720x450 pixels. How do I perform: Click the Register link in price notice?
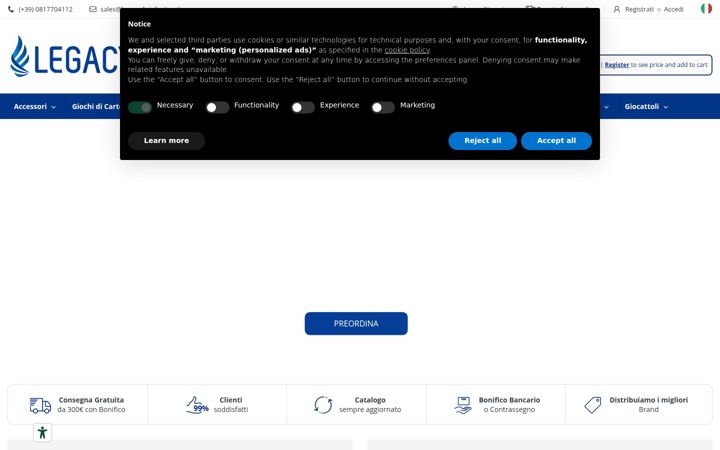coord(617,65)
